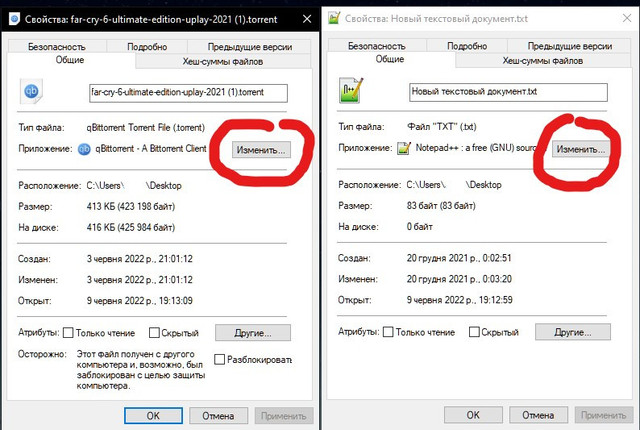Click the title bar icon of the txt properties window
The image size is (640, 430).
[x=334, y=18]
